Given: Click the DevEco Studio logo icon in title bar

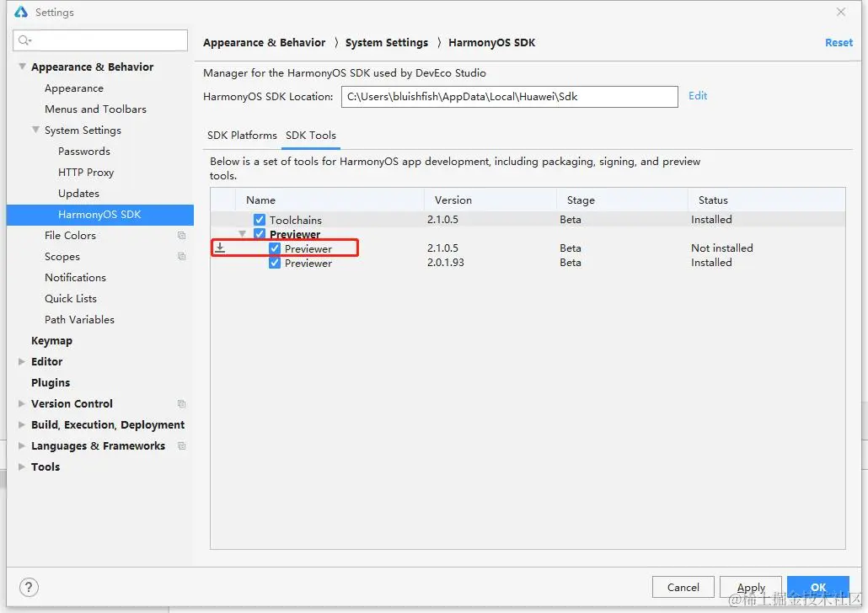Looking at the screenshot, I should point(21,12).
